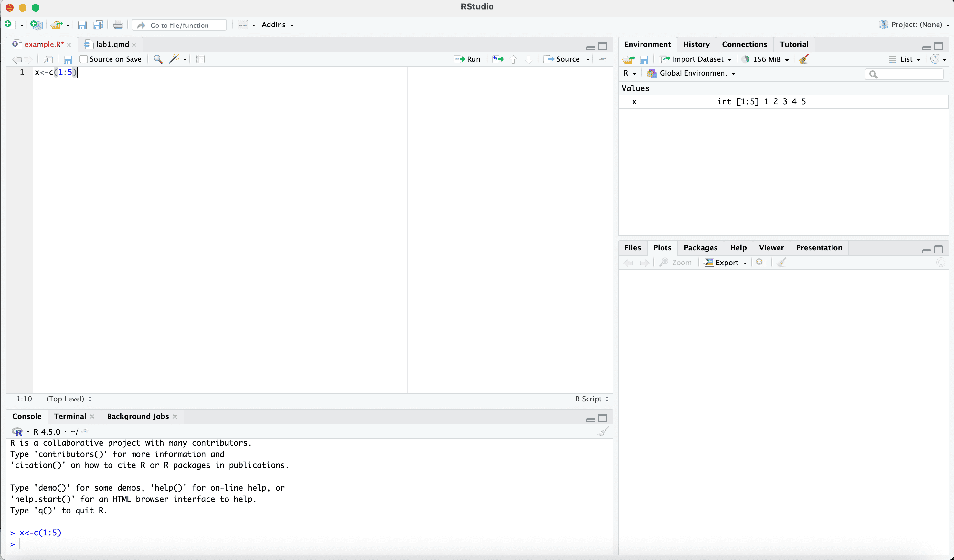Viewport: 954px width, 560px height.
Task: Clear the console with broom icon
Action: coord(603,431)
